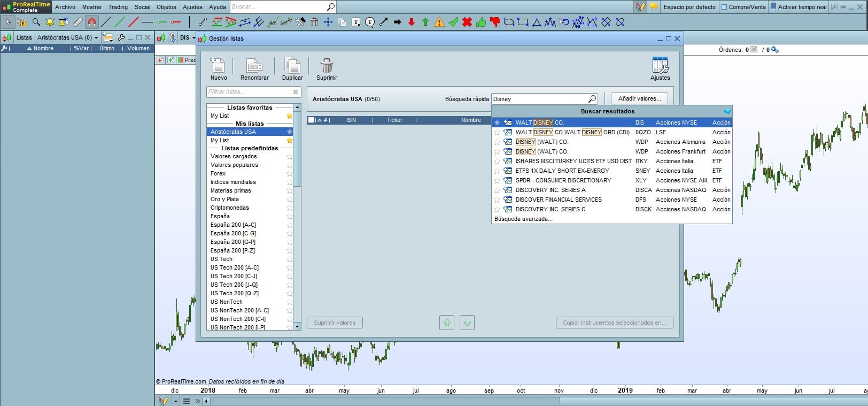Screen dimensions: 868x406
Task: Click the green move down arrow button
Action: [x=467, y=323]
